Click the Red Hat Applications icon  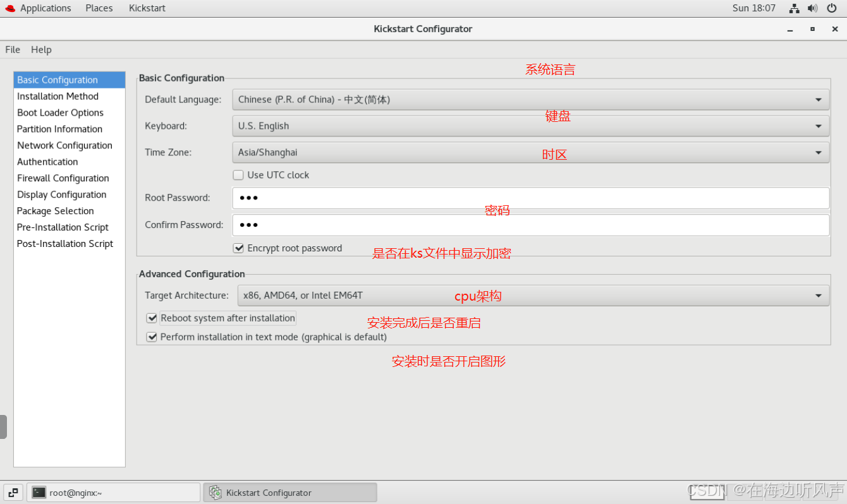click(x=9, y=8)
